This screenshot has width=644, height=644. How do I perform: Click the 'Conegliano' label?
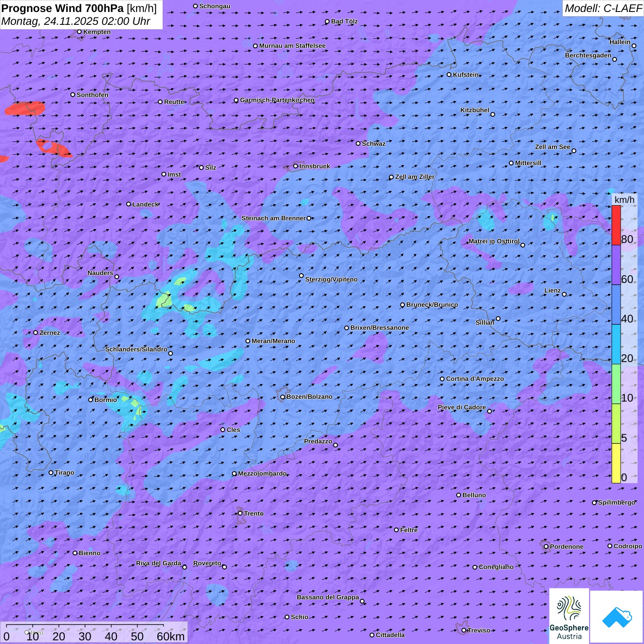[x=496, y=567]
